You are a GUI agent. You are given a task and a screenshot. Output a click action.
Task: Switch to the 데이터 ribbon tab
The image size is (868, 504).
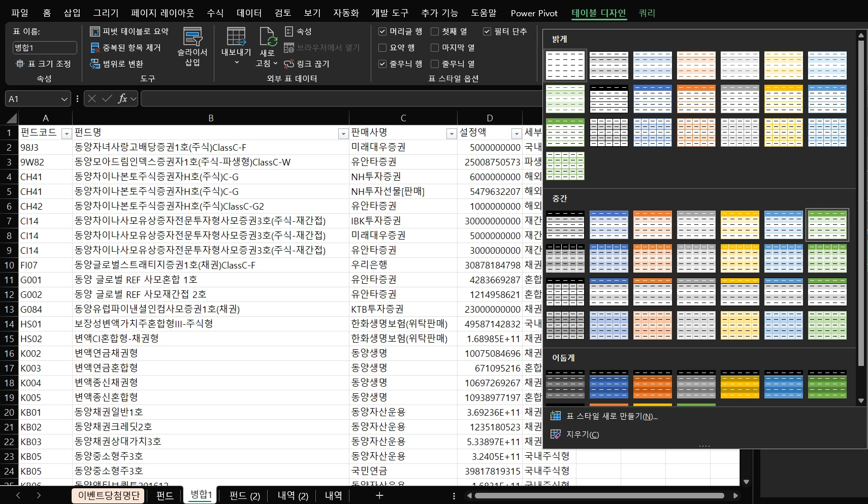click(249, 13)
